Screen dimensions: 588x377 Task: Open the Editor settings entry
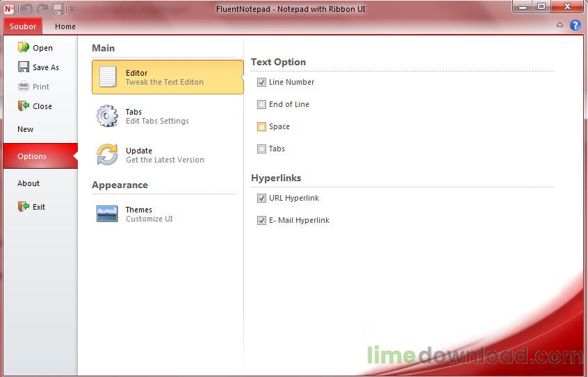[x=168, y=77]
